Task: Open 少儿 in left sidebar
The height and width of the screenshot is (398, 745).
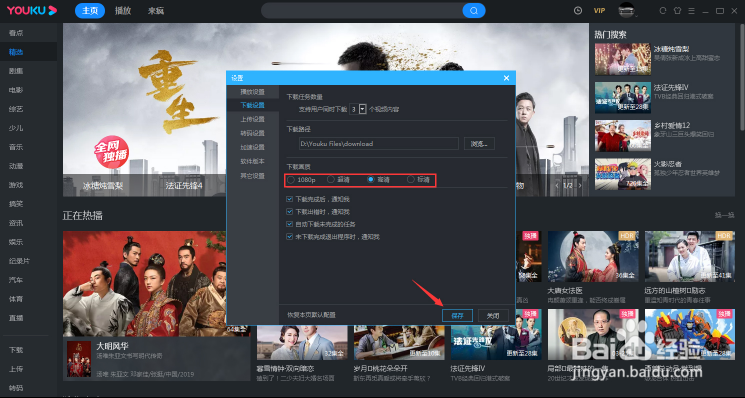Action: tap(16, 128)
